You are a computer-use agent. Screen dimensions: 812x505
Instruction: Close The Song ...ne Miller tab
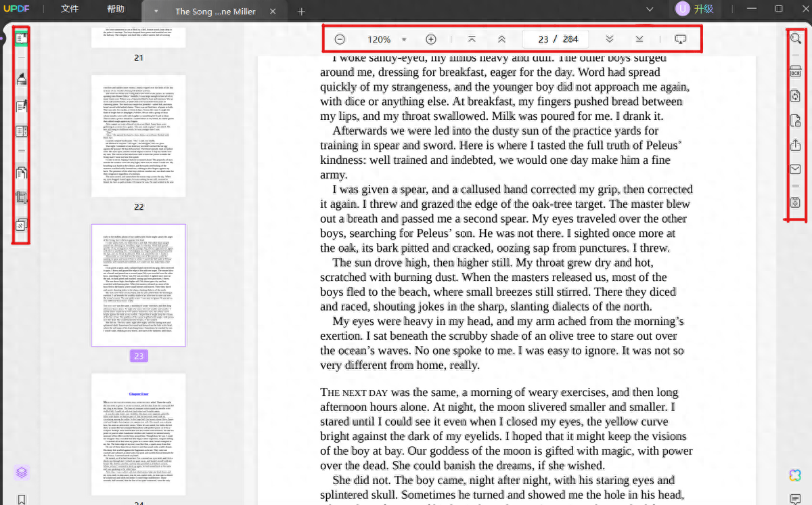pos(273,12)
